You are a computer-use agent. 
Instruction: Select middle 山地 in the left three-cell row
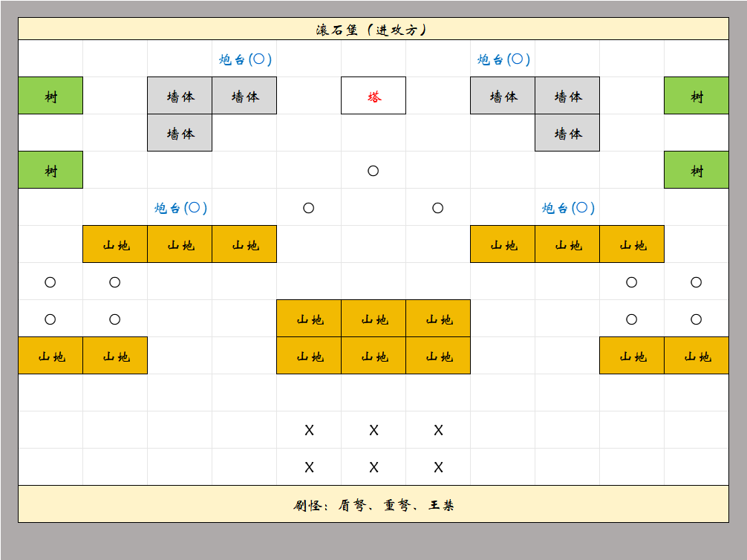[x=180, y=244]
